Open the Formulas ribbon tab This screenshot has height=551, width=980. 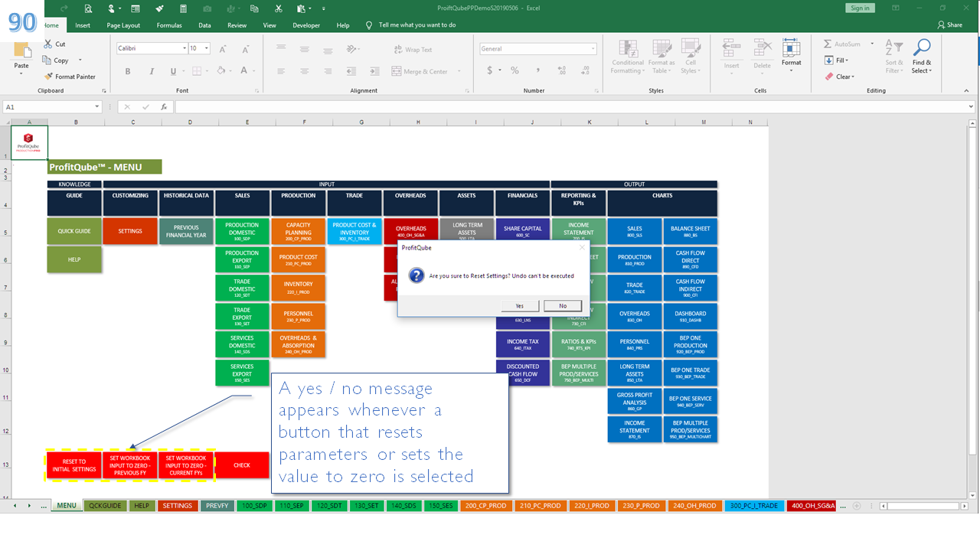[x=169, y=25]
